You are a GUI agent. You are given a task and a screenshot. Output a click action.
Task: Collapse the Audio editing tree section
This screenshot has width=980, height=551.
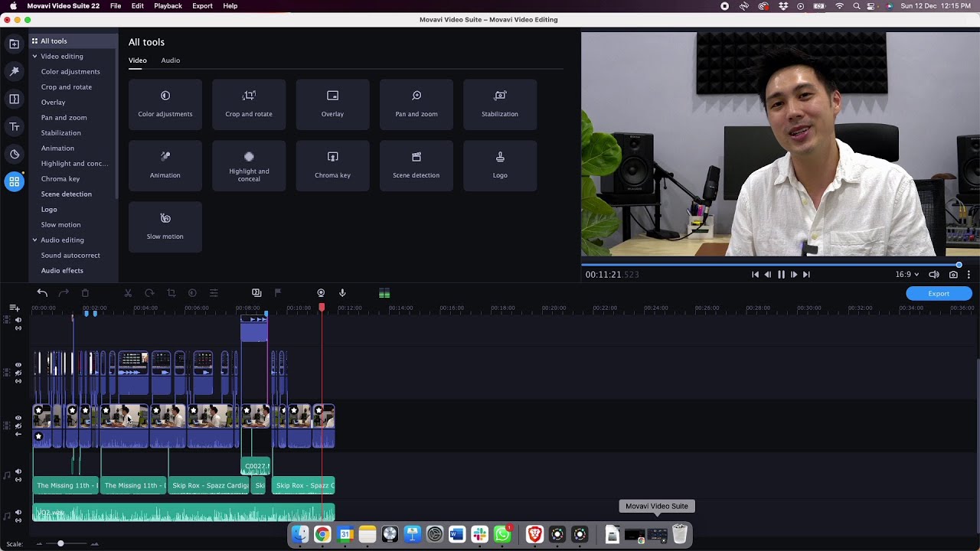(x=34, y=240)
